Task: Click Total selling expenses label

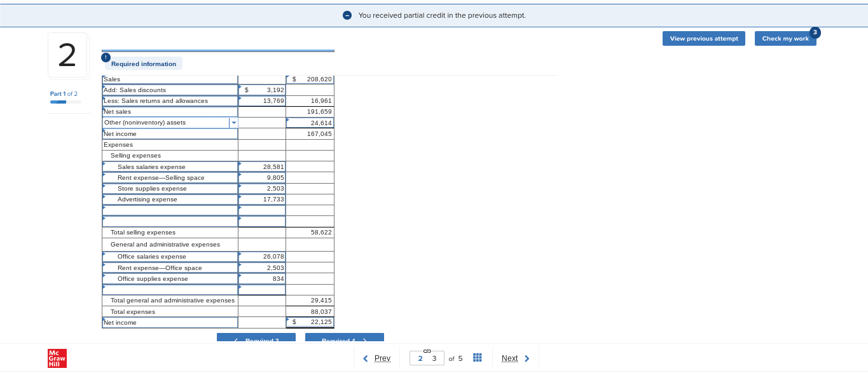Action: (x=143, y=233)
